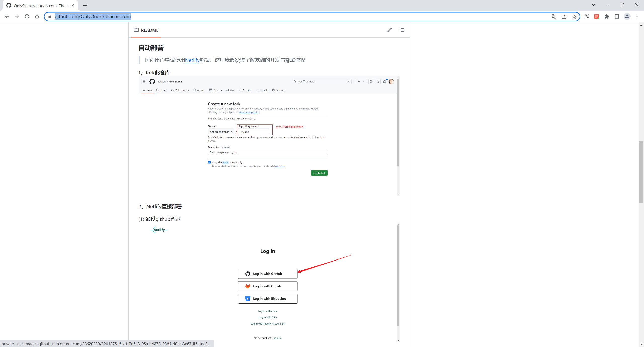The width and height of the screenshot is (644, 347).
Task: Go to the browser home page
Action: coord(37,16)
